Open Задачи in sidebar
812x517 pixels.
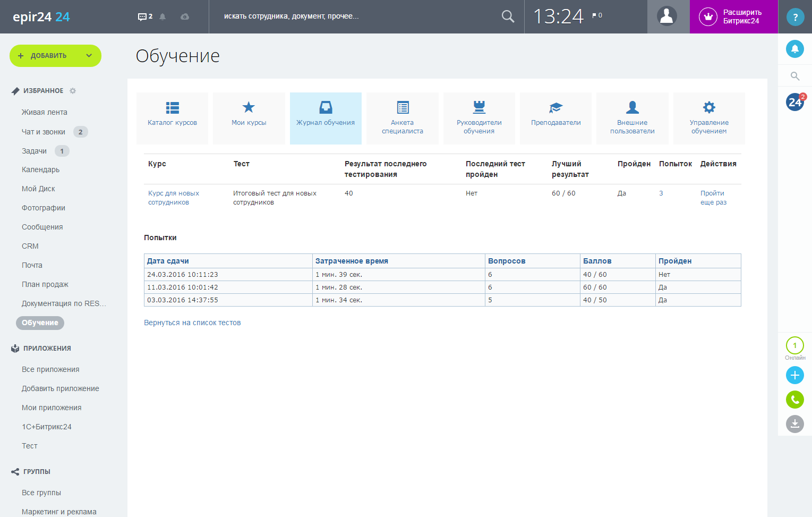[x=35, y=151]
